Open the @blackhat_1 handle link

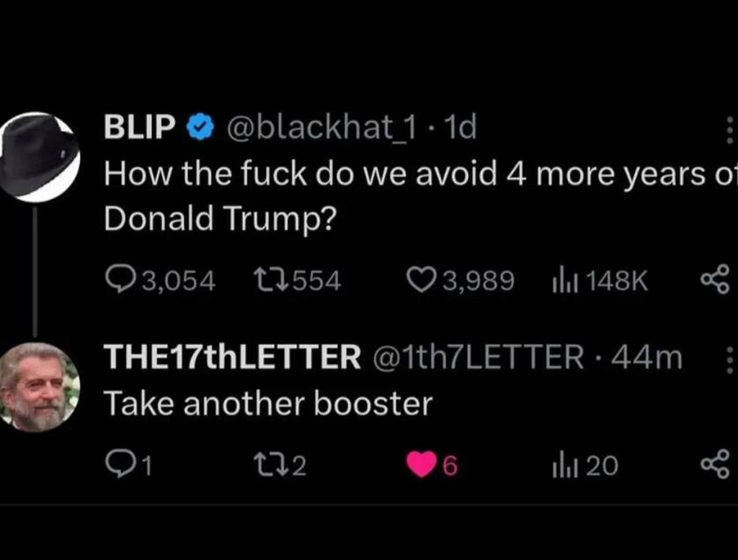point(322,129)
